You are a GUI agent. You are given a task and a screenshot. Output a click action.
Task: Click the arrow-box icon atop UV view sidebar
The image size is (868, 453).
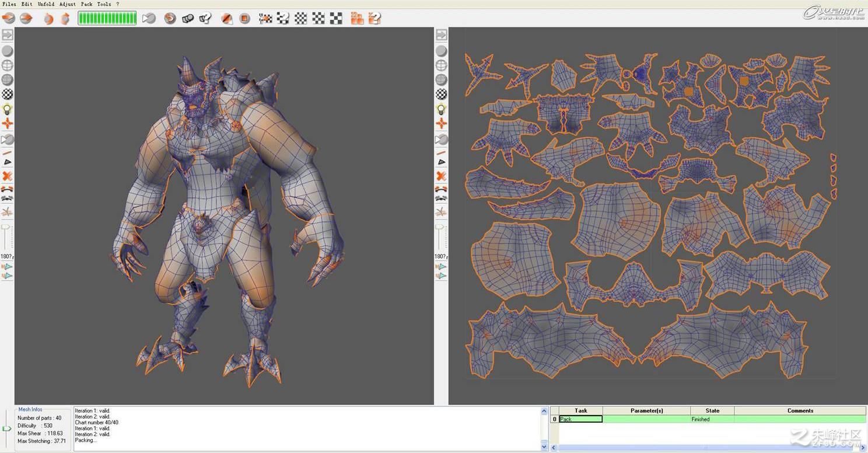click(x=442, y=35)
